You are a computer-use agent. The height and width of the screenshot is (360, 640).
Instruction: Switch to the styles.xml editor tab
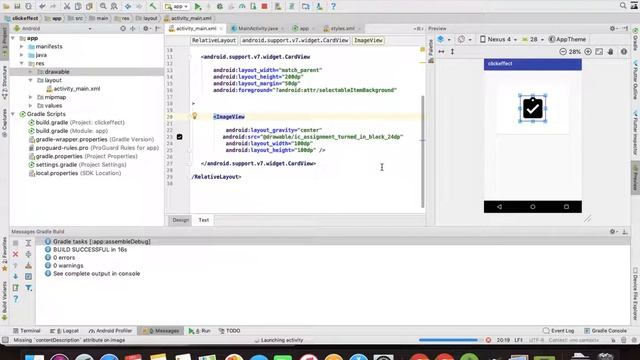(x=342, y=29)
